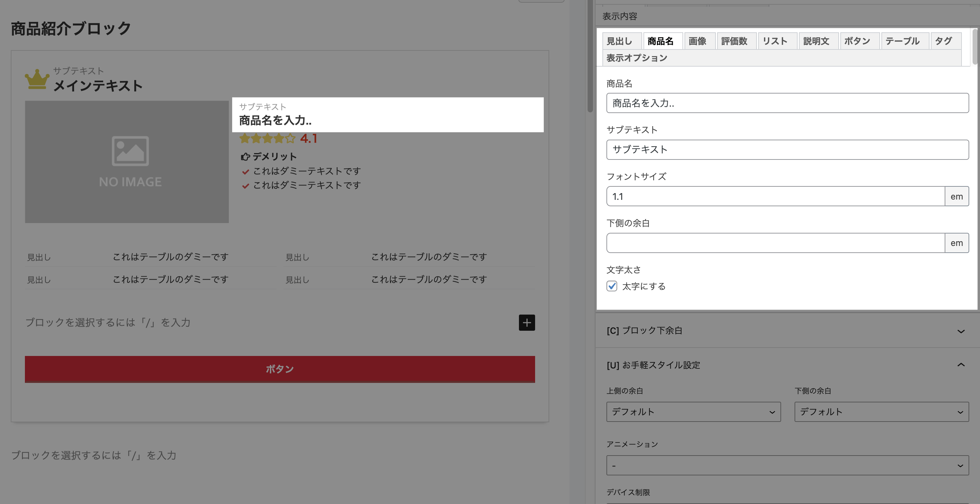Open the アニメーション dropdown
The image size is (980, 504).
pos(788,465)
